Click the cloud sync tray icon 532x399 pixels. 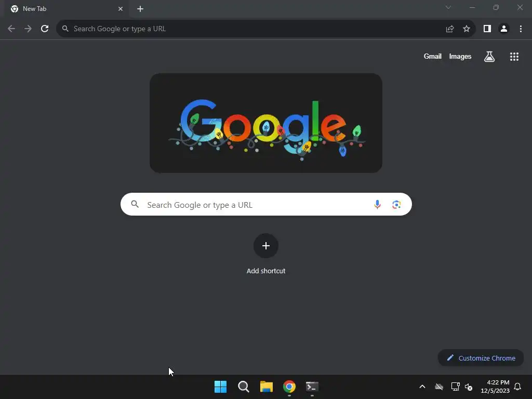(439, 387)
